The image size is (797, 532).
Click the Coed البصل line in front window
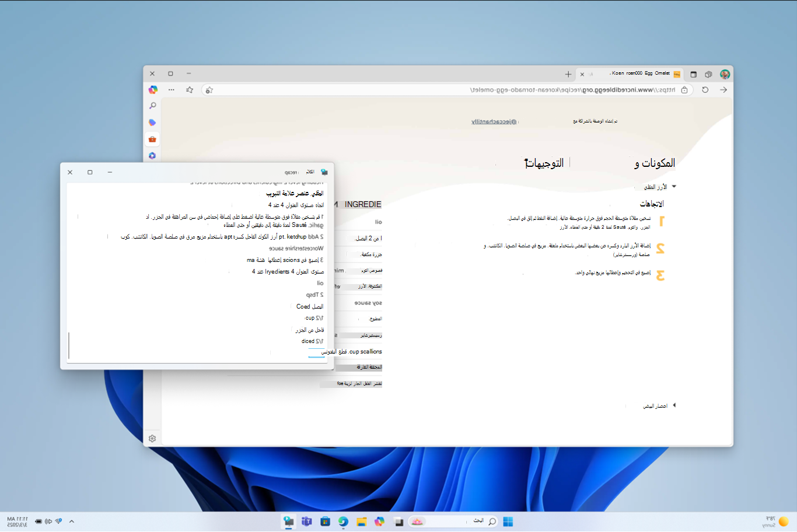tap(310, 306)
